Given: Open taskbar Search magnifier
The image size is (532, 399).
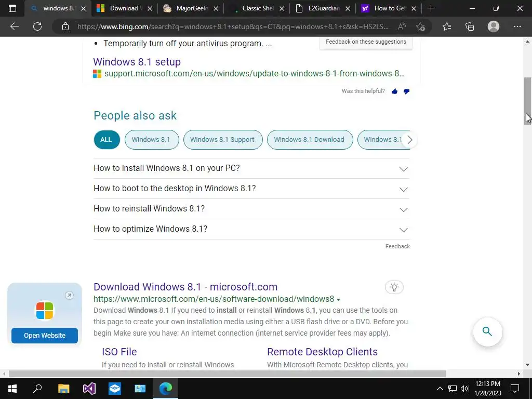Looking at the screenshot, I should coord(37,389).
